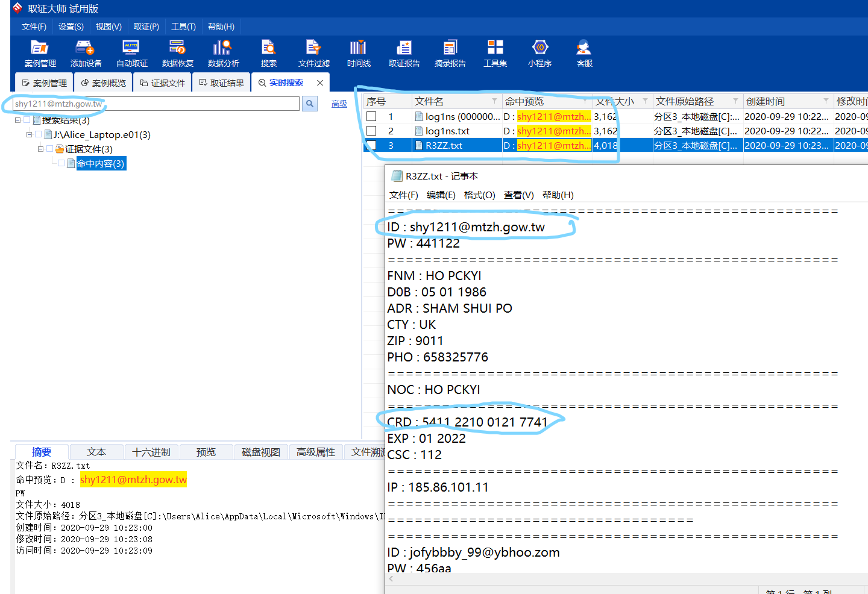The image size is (868, 594).
Task: Open 小程序 from the toolbar
Action: coord(539,53)
